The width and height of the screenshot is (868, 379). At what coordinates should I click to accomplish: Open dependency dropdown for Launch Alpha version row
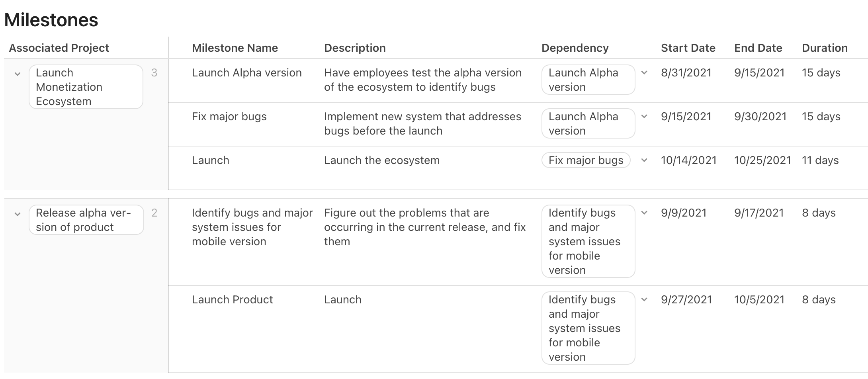coord(644,73)
